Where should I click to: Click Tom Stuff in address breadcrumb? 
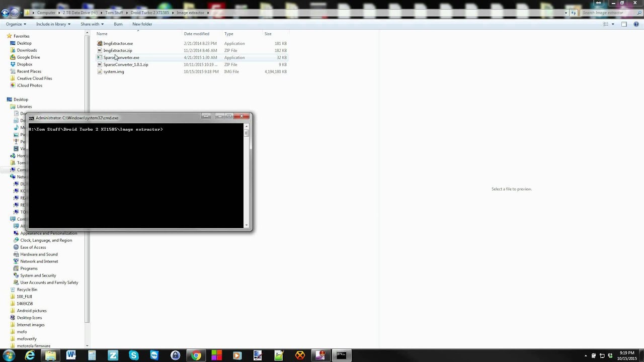pyautogui.click(x=114, y=13)
